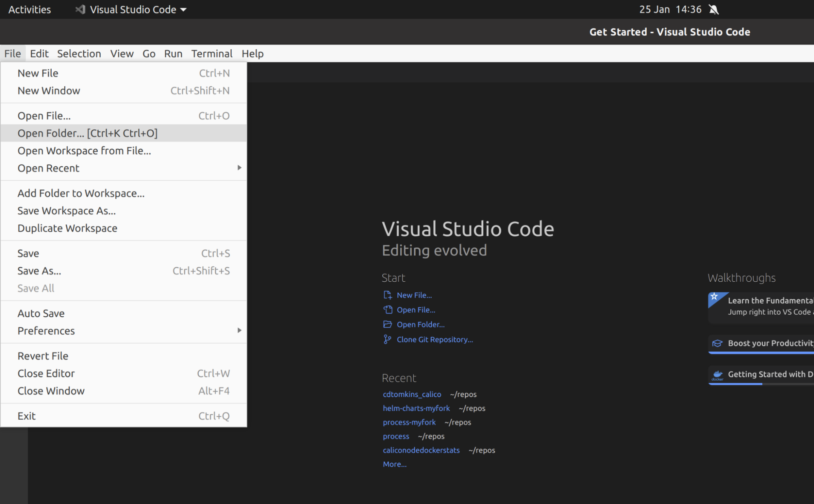
Task: Open recent project caliconodedockerstats
Action: (421, 450)
